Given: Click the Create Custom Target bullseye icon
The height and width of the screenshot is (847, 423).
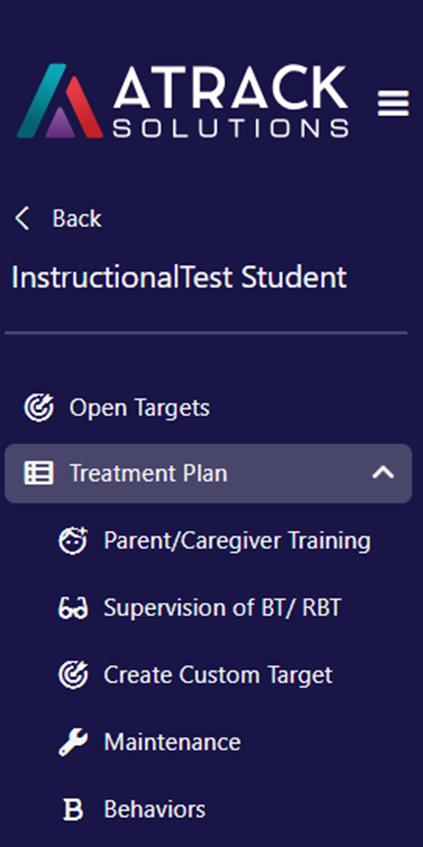Looking at the screenshot, I should (73, 675).
